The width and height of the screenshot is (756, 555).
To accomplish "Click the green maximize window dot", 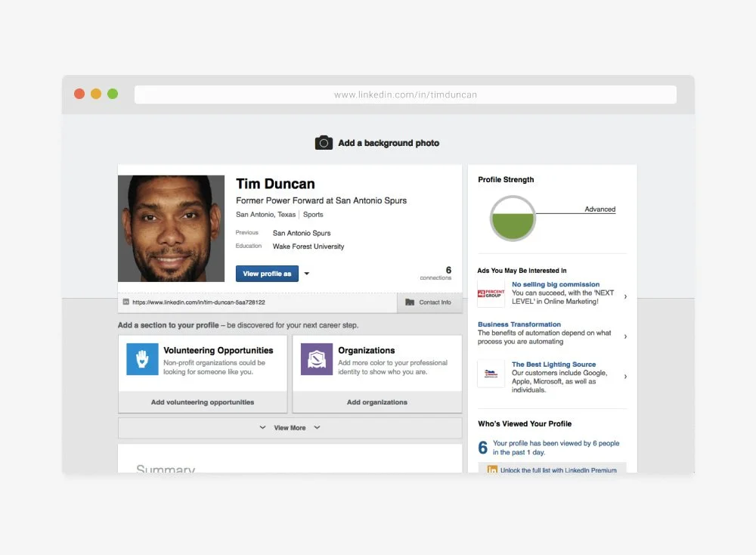I will (x=113, y=94).
